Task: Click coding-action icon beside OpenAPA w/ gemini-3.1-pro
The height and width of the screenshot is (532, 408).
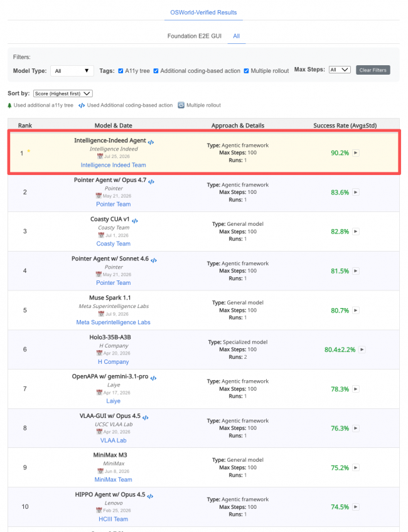Action: click(153, 378)
